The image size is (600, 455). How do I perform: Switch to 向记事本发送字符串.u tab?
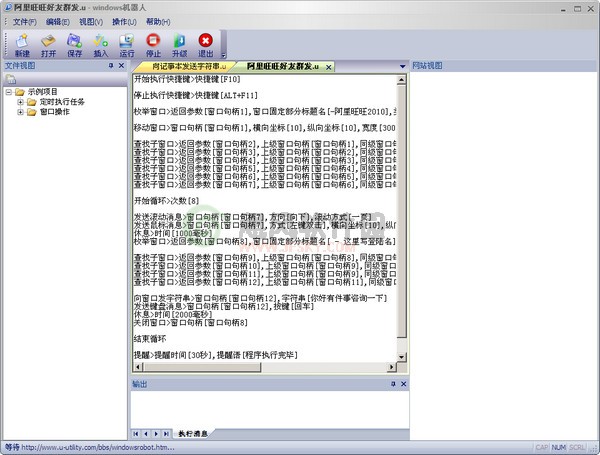[188, 67]
